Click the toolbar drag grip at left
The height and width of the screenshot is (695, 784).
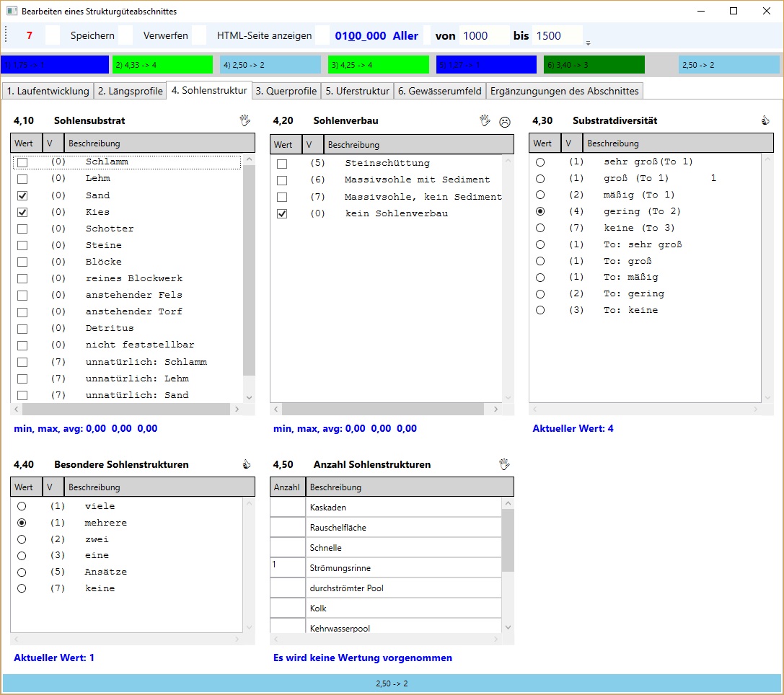pos(6,35)
